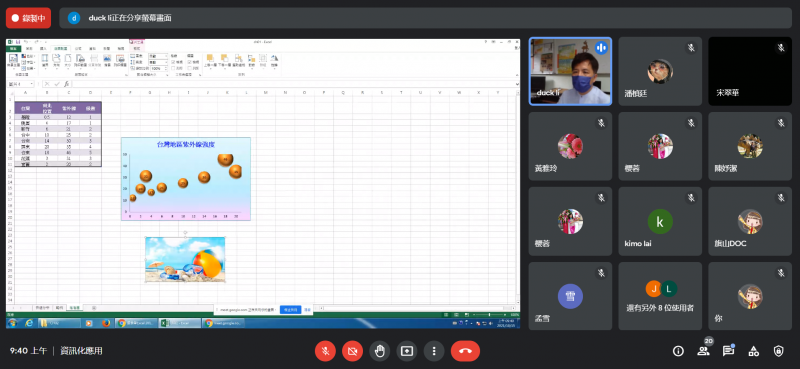Select the beach ball picture in worksheet
Viewport: 800px width, 369px height.
185,259
